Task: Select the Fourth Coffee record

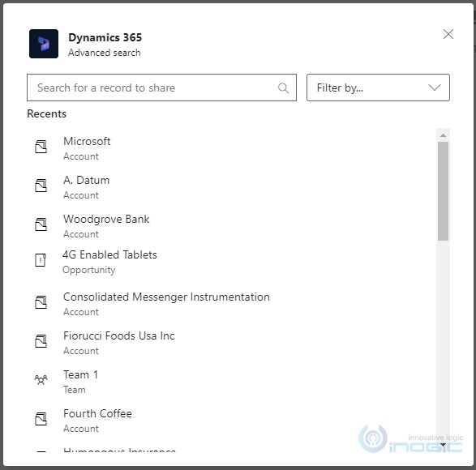Action: pyautogui.click(x=232, y=421)
